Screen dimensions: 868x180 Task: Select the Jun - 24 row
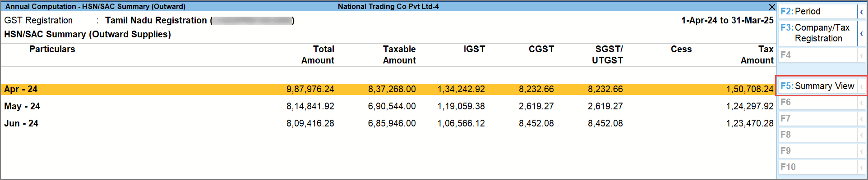(x=21, y=123)
